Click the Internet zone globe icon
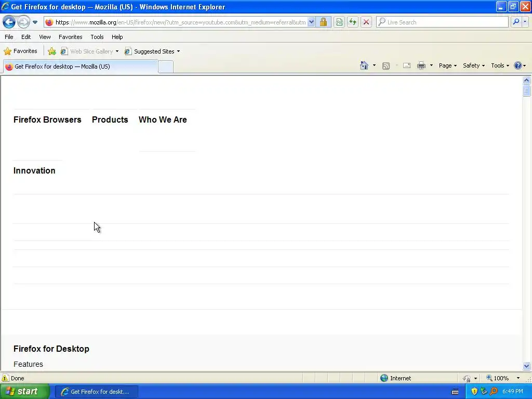The image size is (532, 399). coord(384,378)
